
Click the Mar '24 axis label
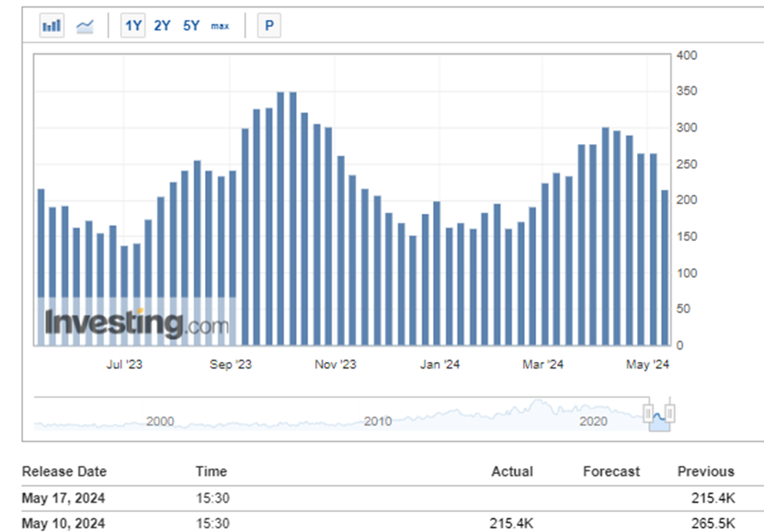tap(543, 364)
